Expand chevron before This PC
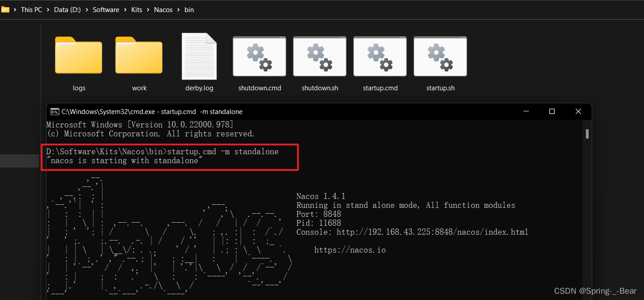Image resolution: width=644 pixels, height=300 pixels. pos(15,9)
